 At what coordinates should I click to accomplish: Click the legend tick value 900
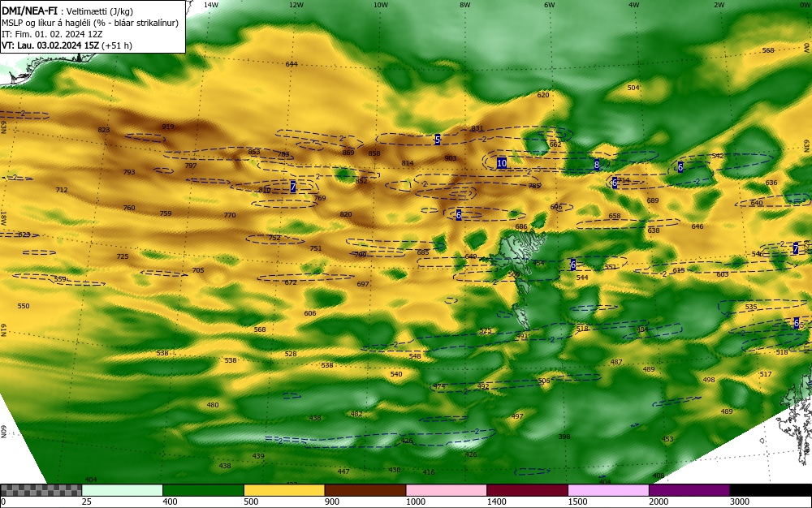332,502
